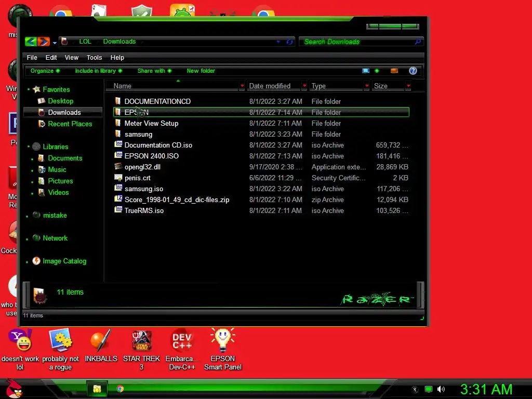Refresh the Downloads folder view
The width and height of the screenshot is (532, 399).
pyautogui.click(x=289, y=42)
